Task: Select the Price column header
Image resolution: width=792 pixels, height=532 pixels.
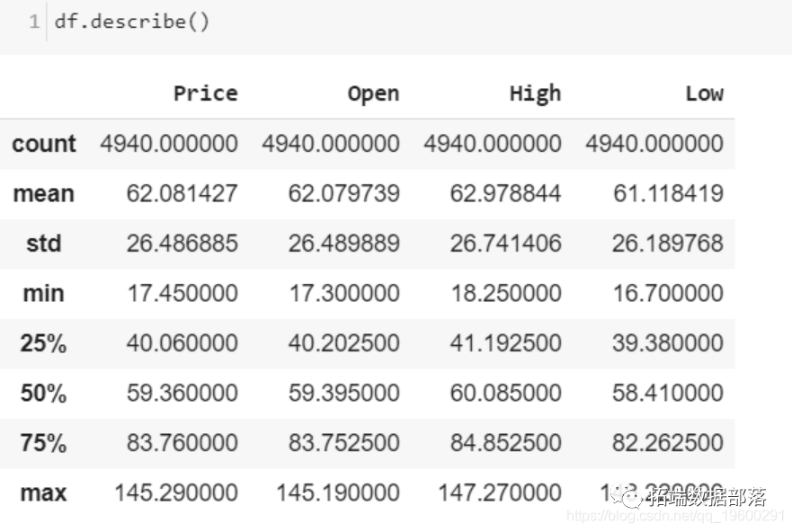Action: (205, 93)
